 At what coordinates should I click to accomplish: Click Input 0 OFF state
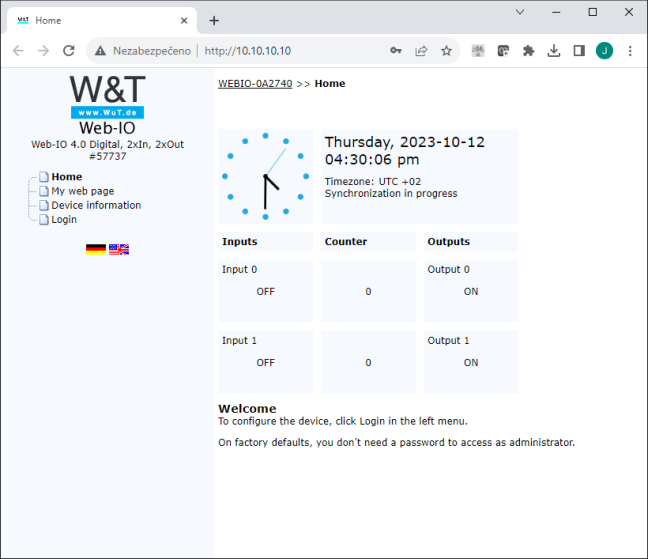(265, 292)
